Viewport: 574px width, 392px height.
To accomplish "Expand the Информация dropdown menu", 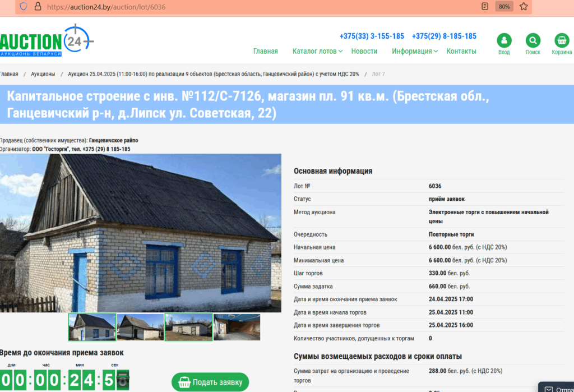I will pyautogui.click(x=415, y=51).
